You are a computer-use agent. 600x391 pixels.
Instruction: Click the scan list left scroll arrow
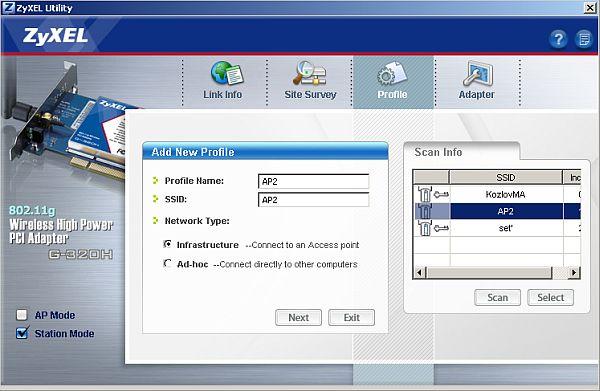click(419, 272)
